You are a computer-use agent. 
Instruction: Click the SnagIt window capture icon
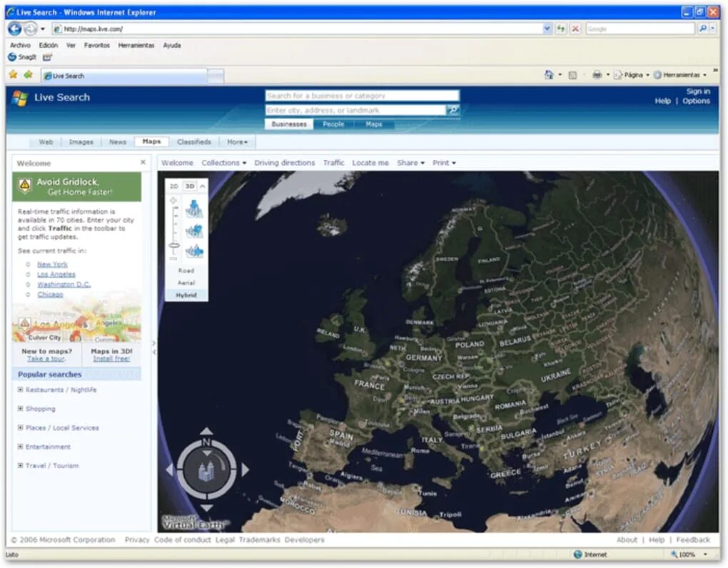[47, 57]
